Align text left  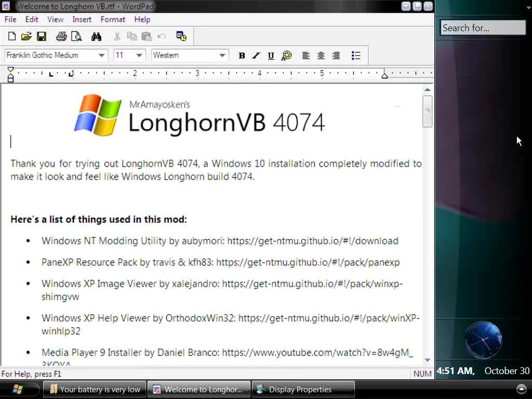click(x=305, y=56)
